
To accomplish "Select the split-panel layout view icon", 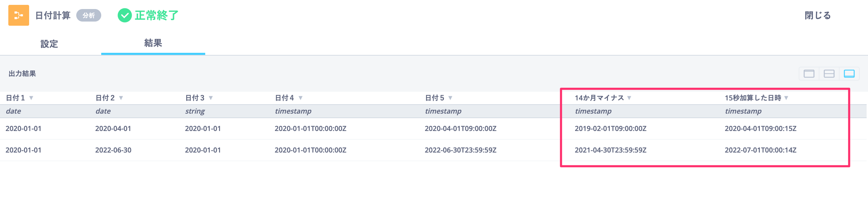I will click(x=829, y=74).
